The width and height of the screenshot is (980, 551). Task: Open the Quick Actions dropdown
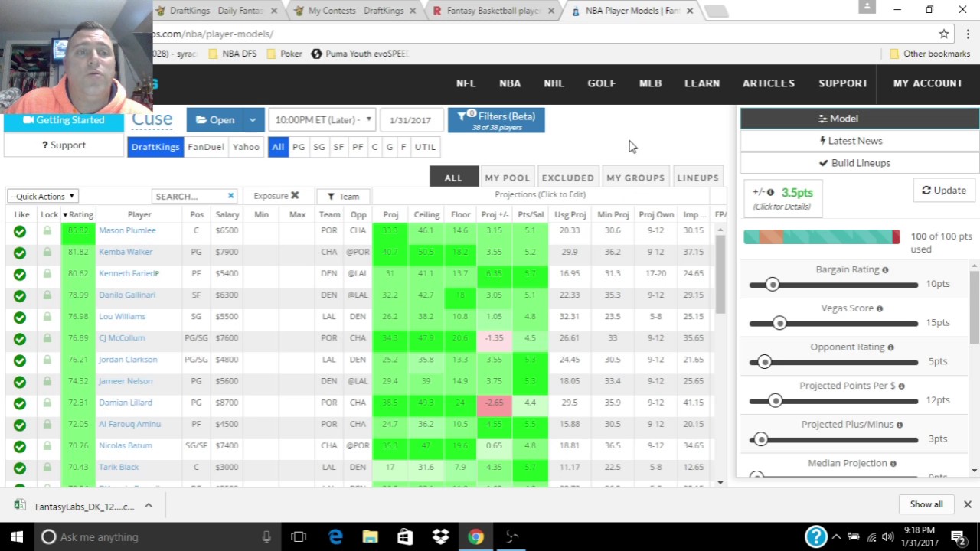click(x=43, y=197)
